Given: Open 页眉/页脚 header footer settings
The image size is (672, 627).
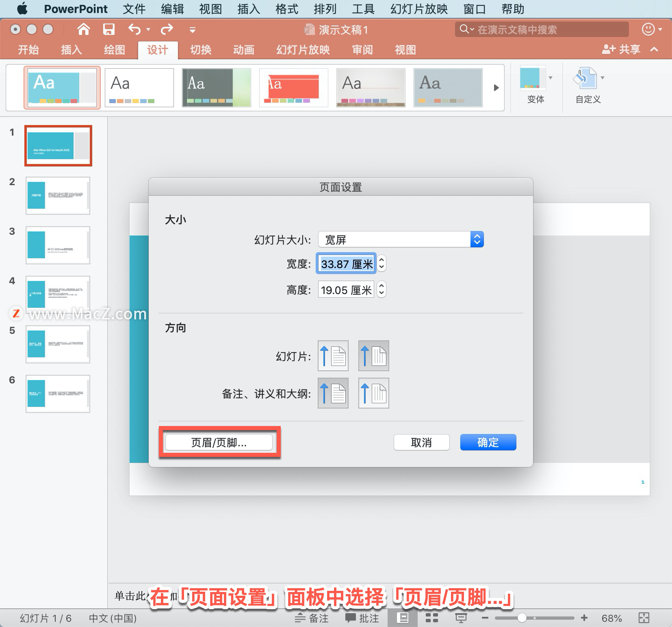Looking at the screenshot, I should [219, 442].
